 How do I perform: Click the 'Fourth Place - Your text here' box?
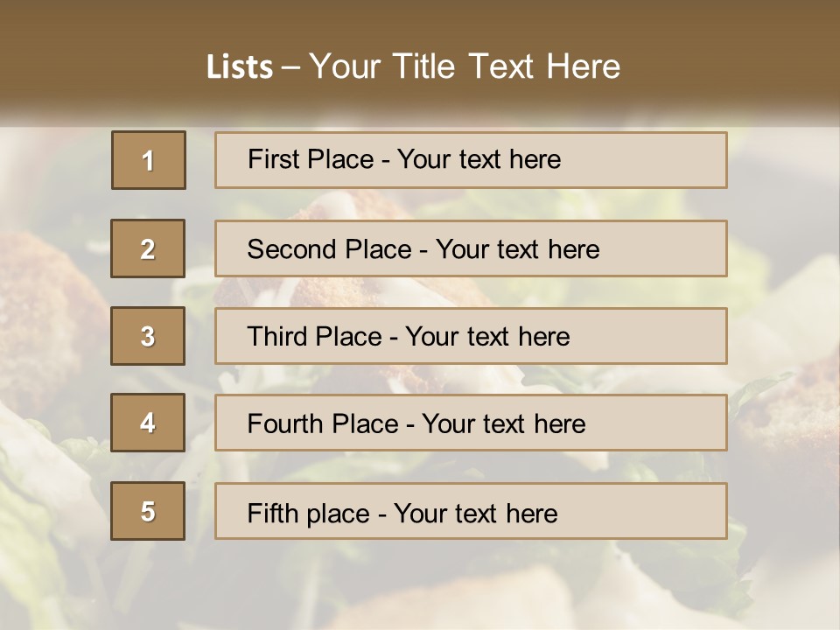(x=471, y=423)
